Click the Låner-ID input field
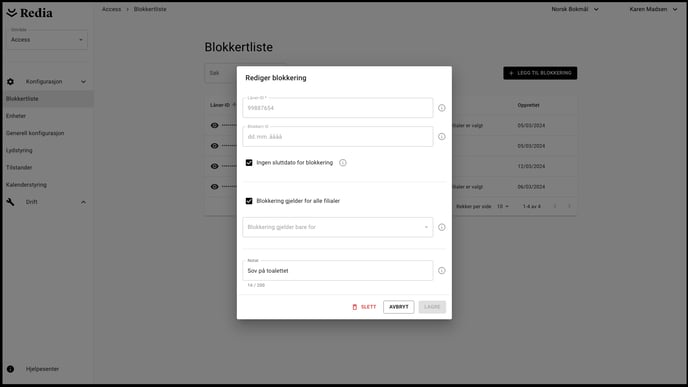 [x=337, y=108]
